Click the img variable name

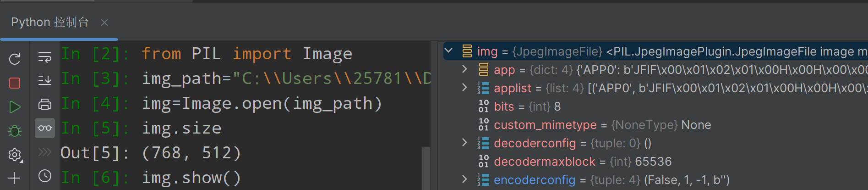[x=487, y=51]
